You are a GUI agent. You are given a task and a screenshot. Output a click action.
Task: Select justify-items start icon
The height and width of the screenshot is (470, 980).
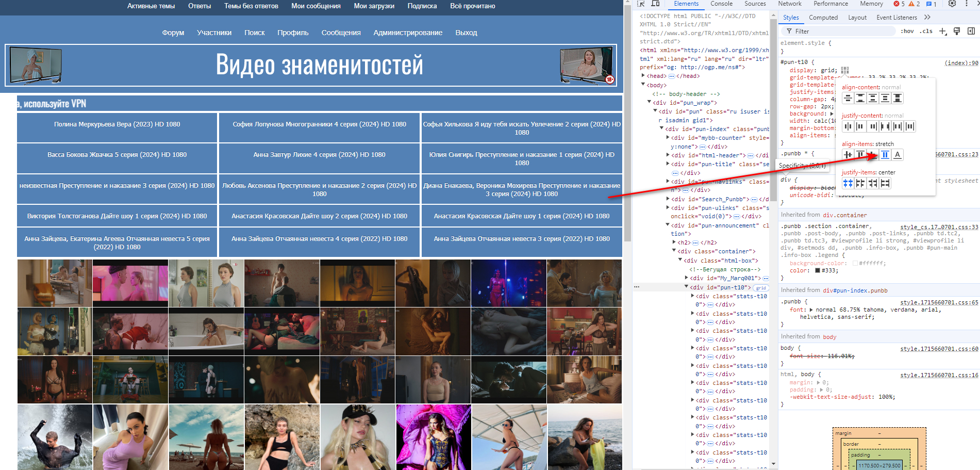coord(860,183)
